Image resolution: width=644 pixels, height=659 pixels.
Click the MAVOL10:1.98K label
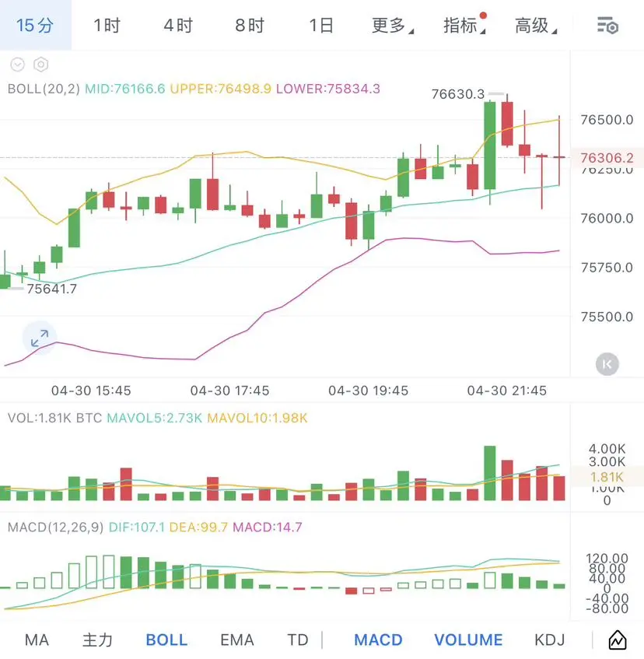pyautogui.click(x=257, y=418)
